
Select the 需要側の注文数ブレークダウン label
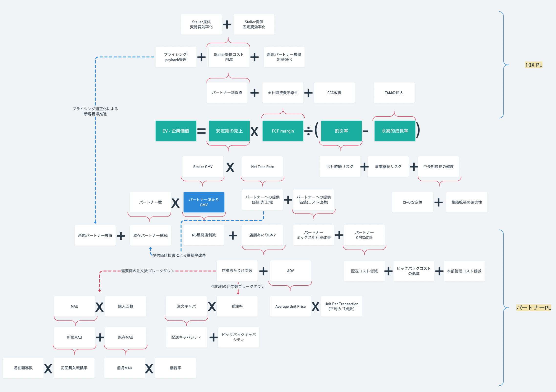(148, 271)
